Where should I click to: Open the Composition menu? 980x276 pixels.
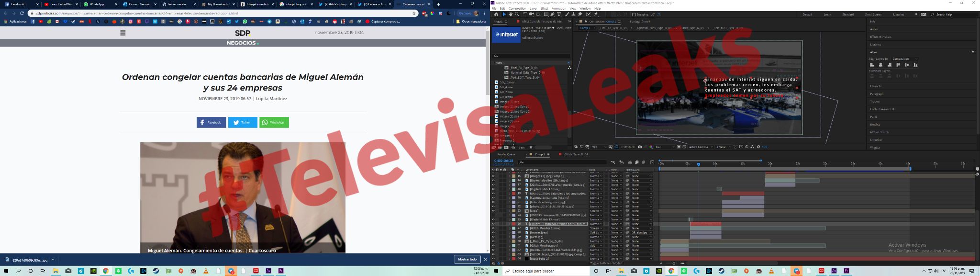click(x=517, y=8)
